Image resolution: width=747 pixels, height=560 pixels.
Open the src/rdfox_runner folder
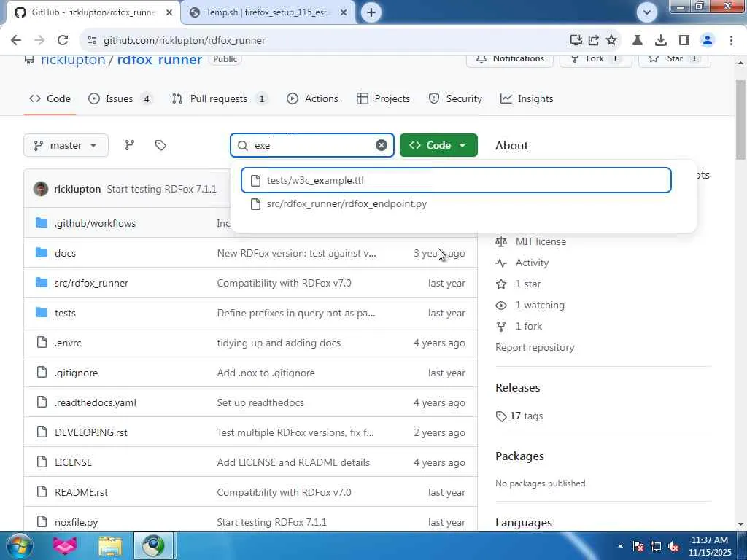tap(91, 284)
